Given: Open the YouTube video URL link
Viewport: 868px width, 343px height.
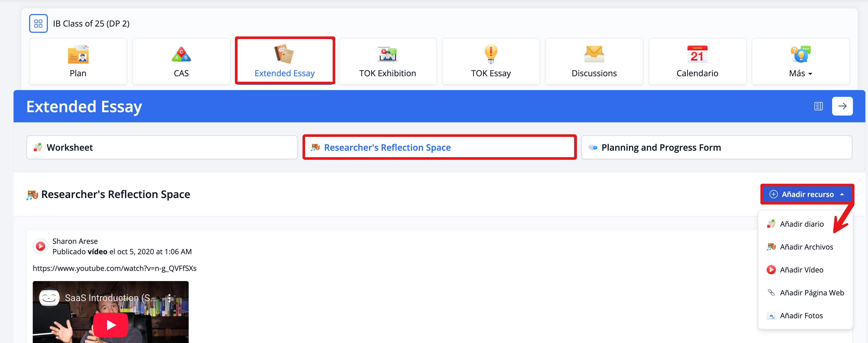Looking at the screenshot, I should tap(115, 269).
